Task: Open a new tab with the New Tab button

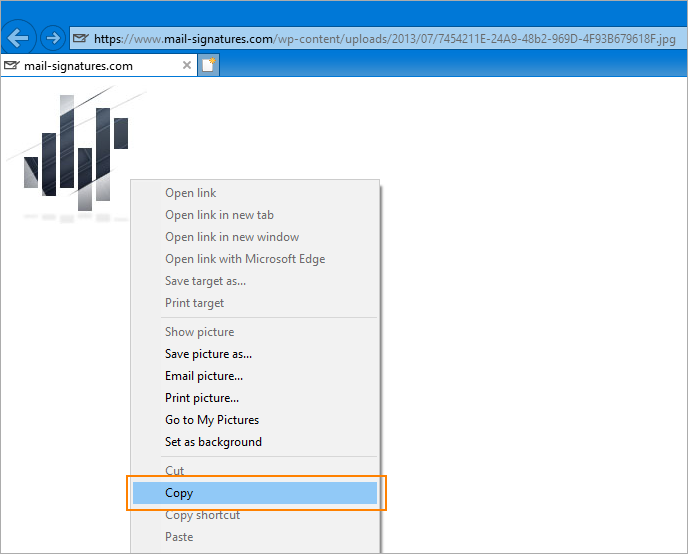Action: 209,66
